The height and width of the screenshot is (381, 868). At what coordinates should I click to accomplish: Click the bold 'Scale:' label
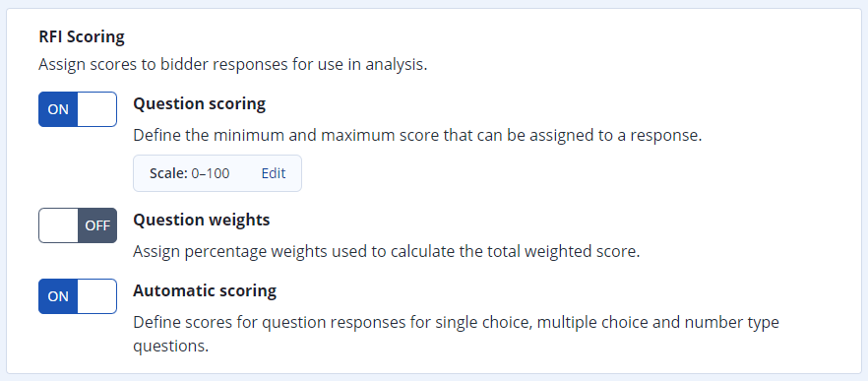pos(169,173)
